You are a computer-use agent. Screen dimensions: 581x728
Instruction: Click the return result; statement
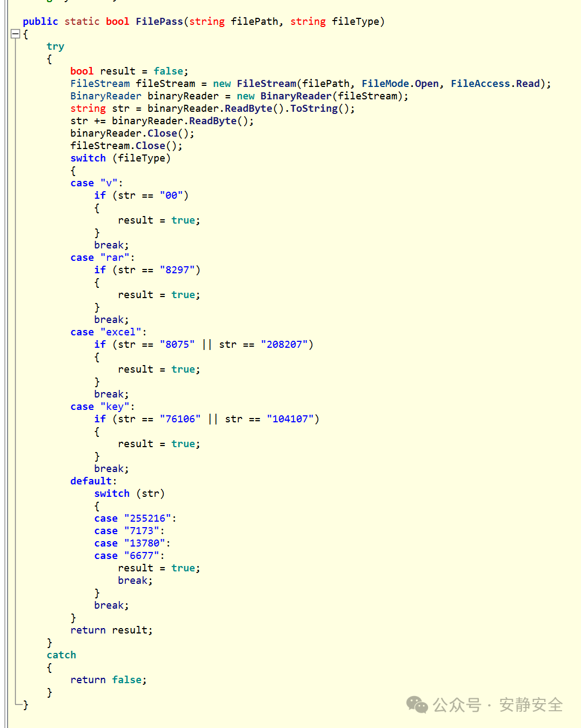coord(111,630)
